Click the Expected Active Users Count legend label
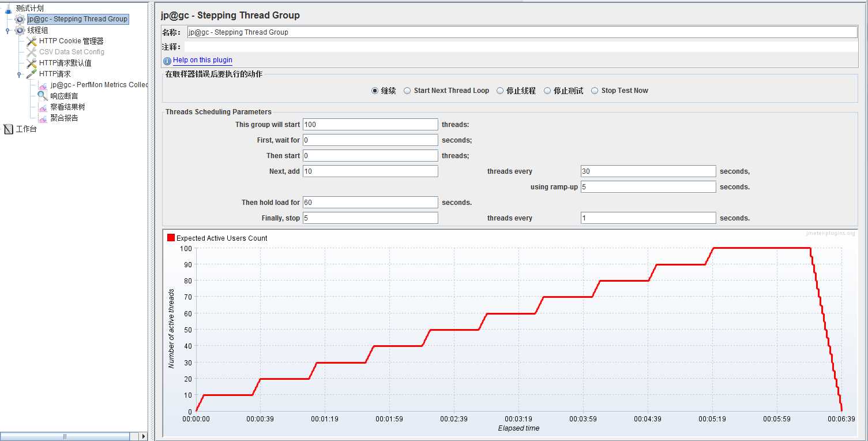Viewport: 868px width, 441px height. click(x=222, y=238)
